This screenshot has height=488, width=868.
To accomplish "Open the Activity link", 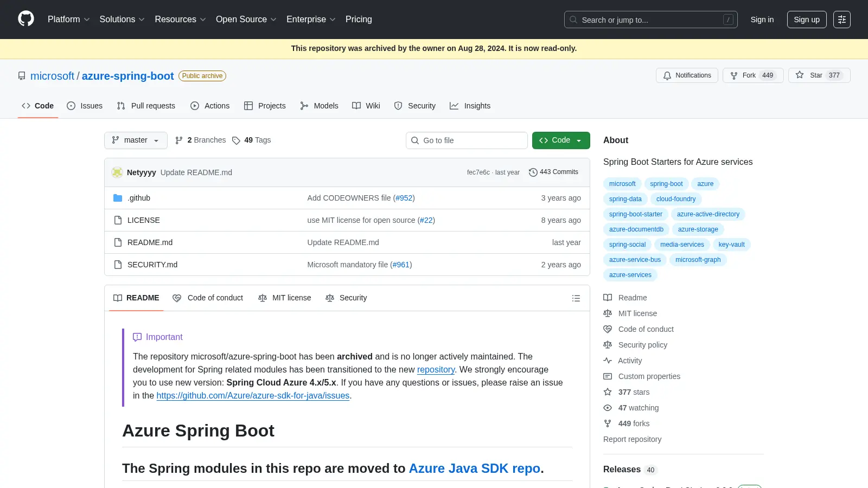I will 623,361.
